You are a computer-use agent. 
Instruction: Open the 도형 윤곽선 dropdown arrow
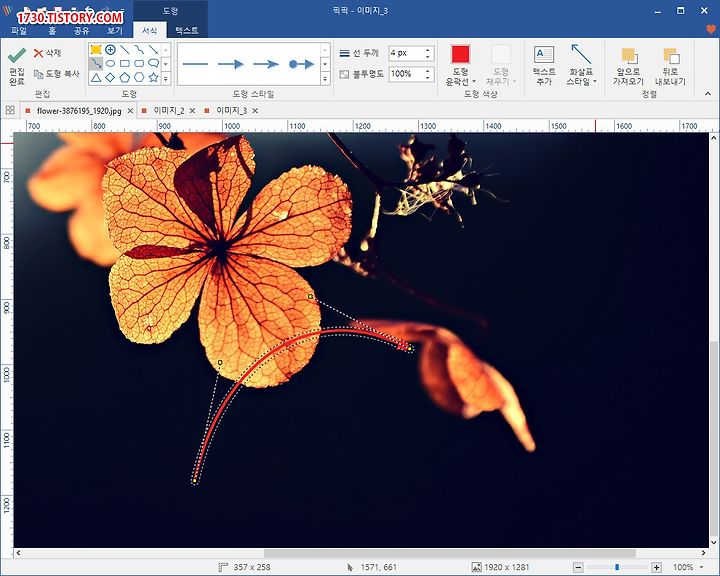click(x=474, y=82)
